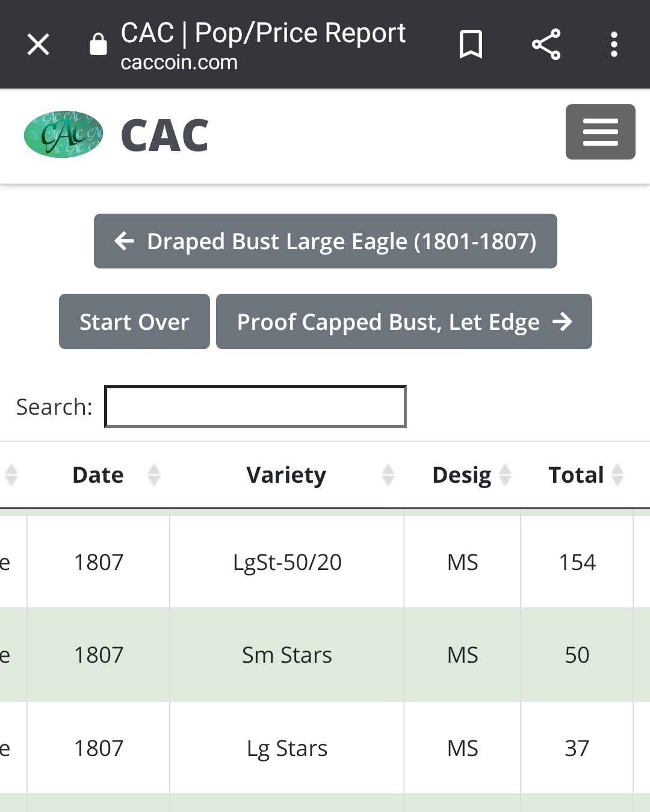Sort table by the Desig column
The image size is (650, 812).
click(x=462, y=475)
